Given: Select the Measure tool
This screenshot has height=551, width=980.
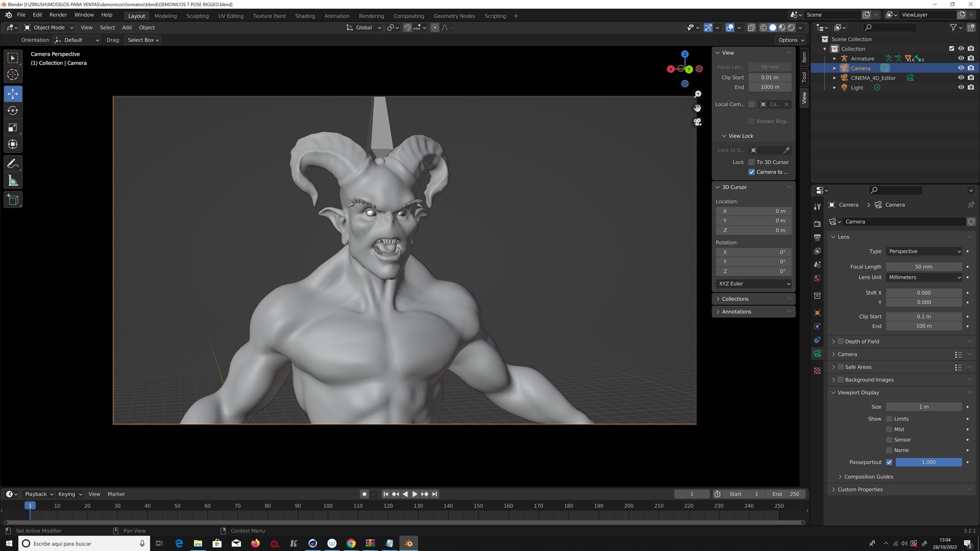Looking at the screenshot, I should (13, 181).
